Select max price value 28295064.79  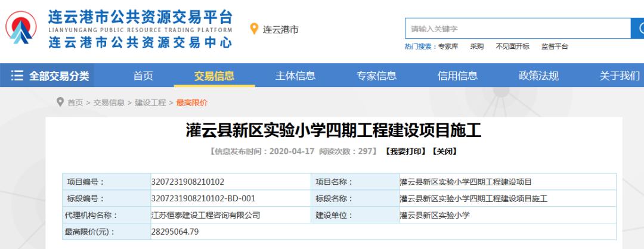[175, 232]
